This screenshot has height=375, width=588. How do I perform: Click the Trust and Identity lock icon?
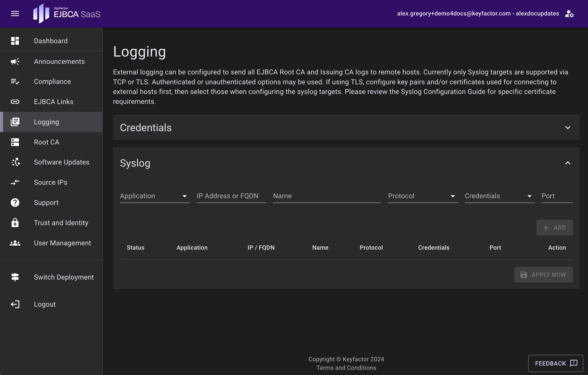[15, 223]
